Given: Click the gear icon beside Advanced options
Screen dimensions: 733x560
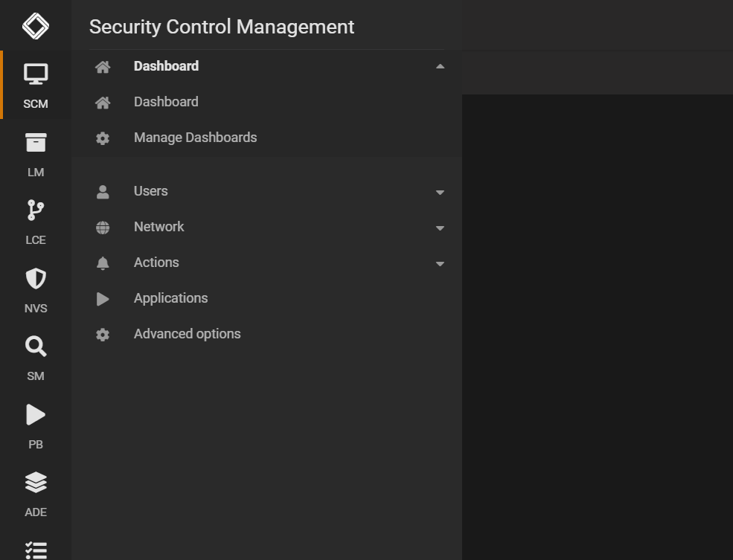Looking at the screenshot, I should click(103, 335).
